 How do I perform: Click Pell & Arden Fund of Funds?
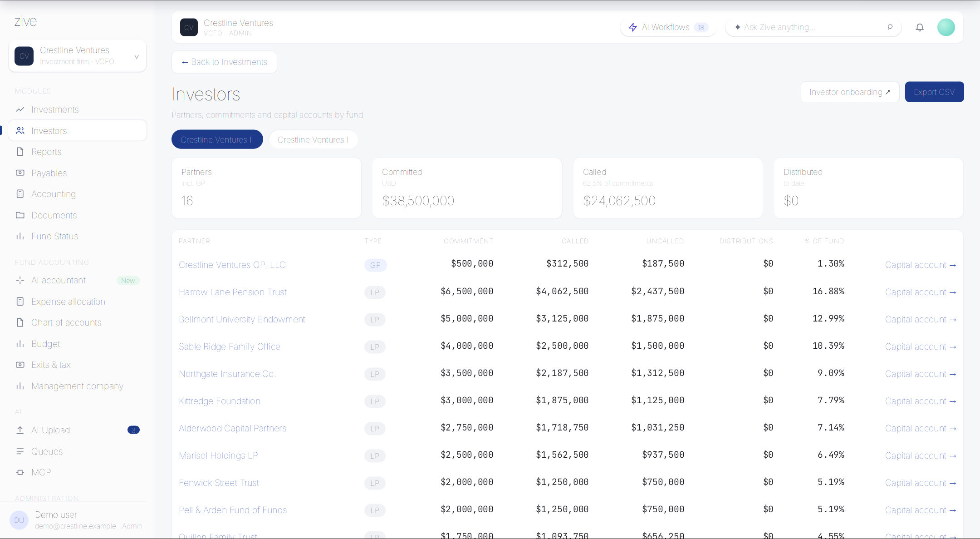[x=233, y=510]
